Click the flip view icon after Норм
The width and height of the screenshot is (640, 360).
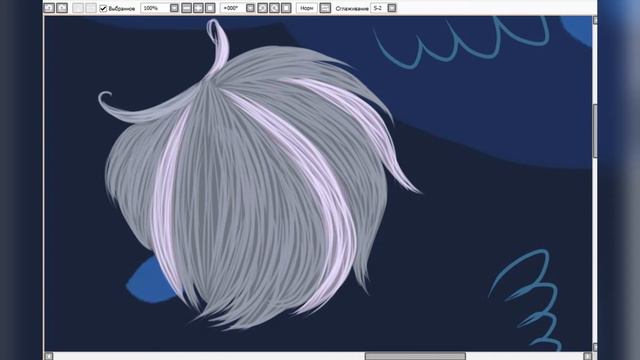click(325, 8)
